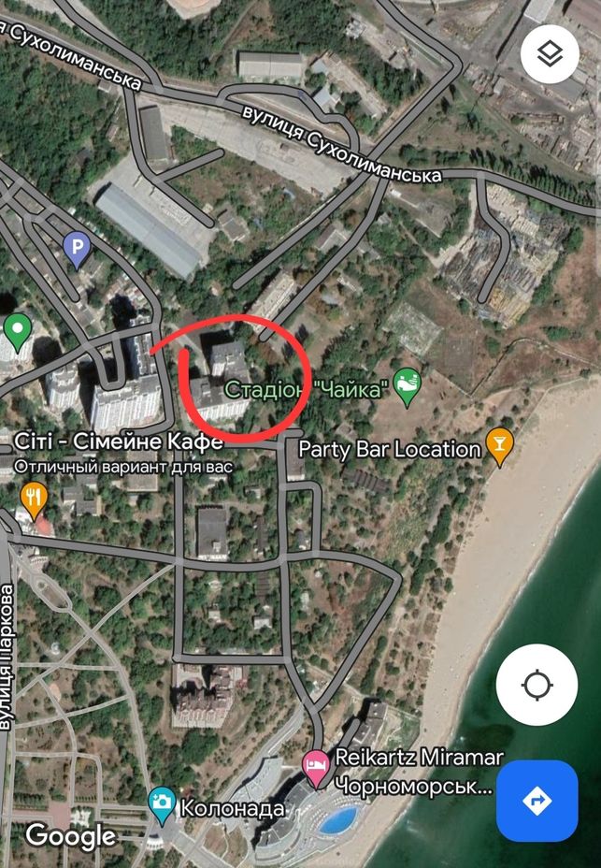Open the Reikartz Miramar Чорноморськ label

[419, 771]
